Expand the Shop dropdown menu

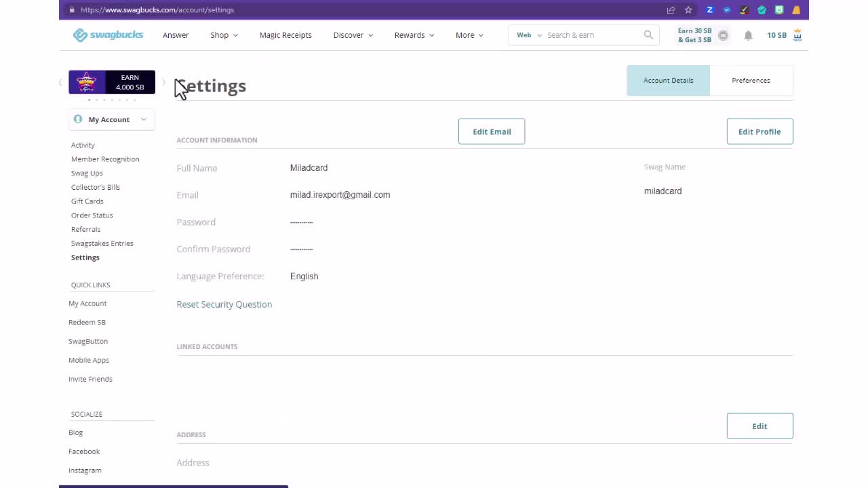point(224,35)
